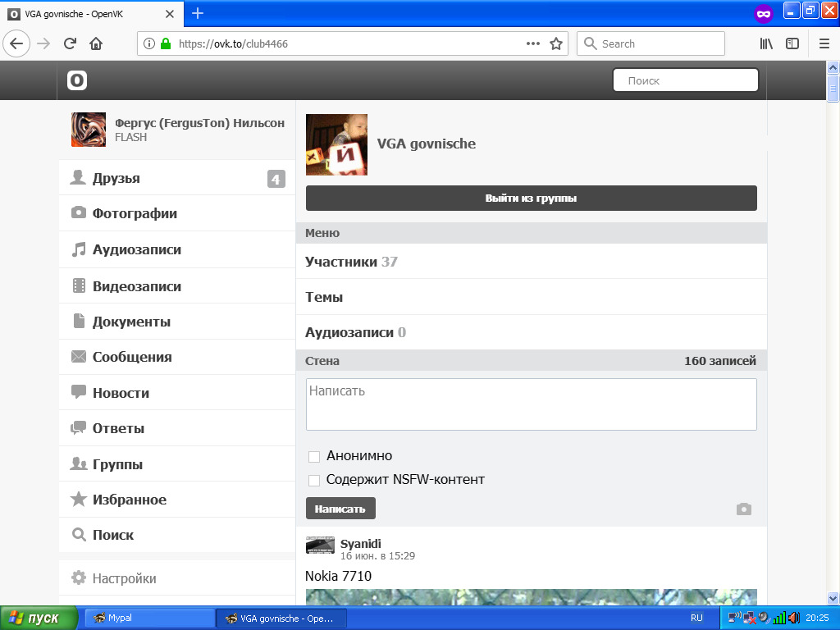Focus the Написать wall post text area
840x630 pixels.
coord(532,404)
